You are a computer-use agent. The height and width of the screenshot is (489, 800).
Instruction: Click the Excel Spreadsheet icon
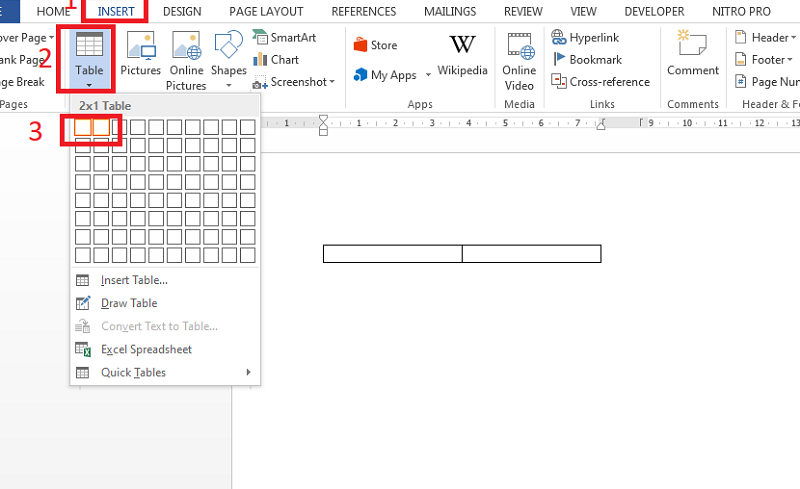pyautogui.click(x=83, y=350)
